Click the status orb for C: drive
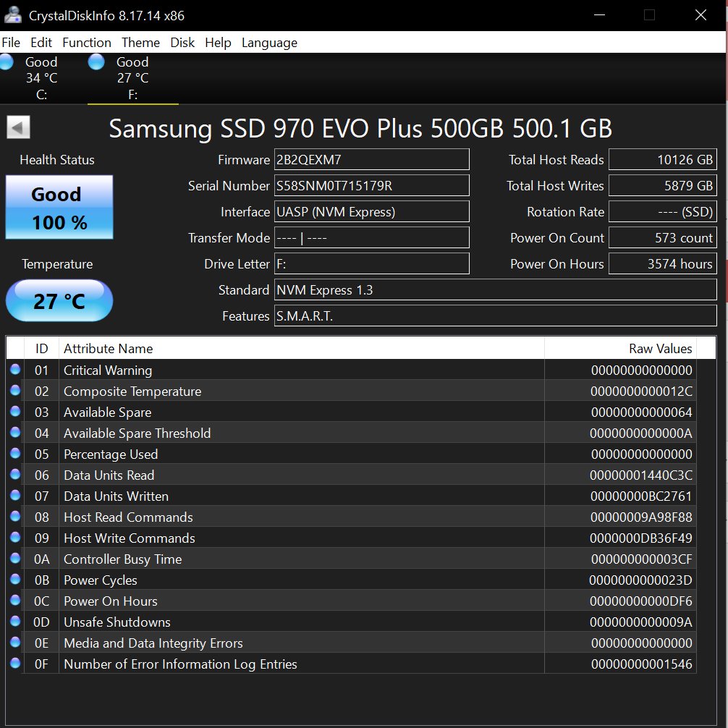Viewport: 728px width, 728px height. point(7,62)
